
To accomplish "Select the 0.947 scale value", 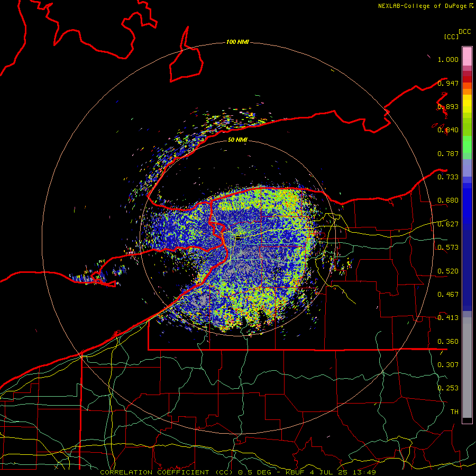I will [448, 83].
